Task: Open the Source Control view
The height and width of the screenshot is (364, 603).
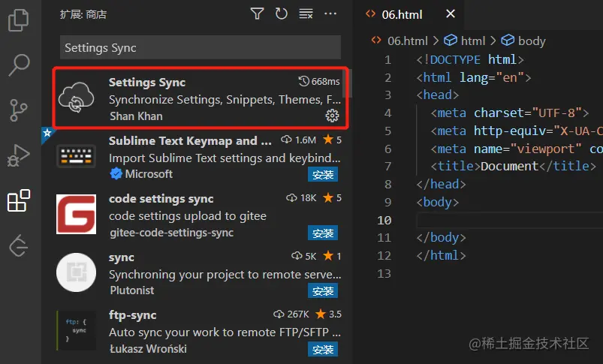Action: click(18, 110)
